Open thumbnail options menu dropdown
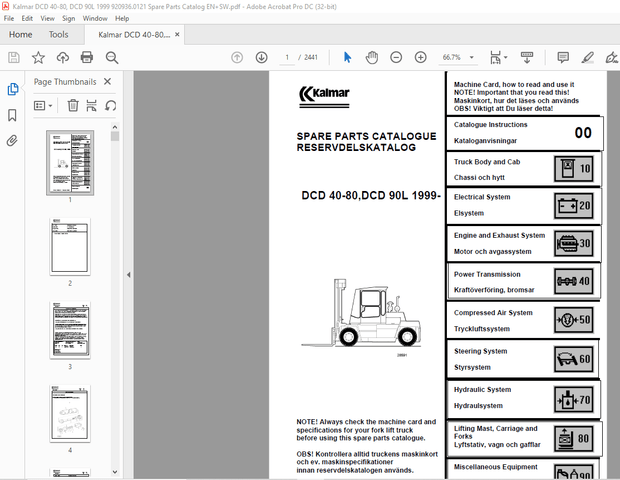Image resolution: width=620 pixels, height=480 pixels. point(43,106)
